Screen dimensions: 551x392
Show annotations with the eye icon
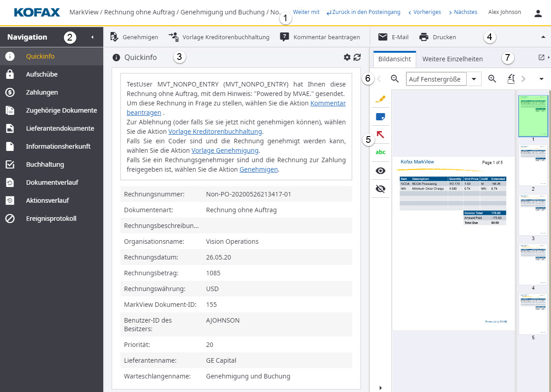point(381,171)
